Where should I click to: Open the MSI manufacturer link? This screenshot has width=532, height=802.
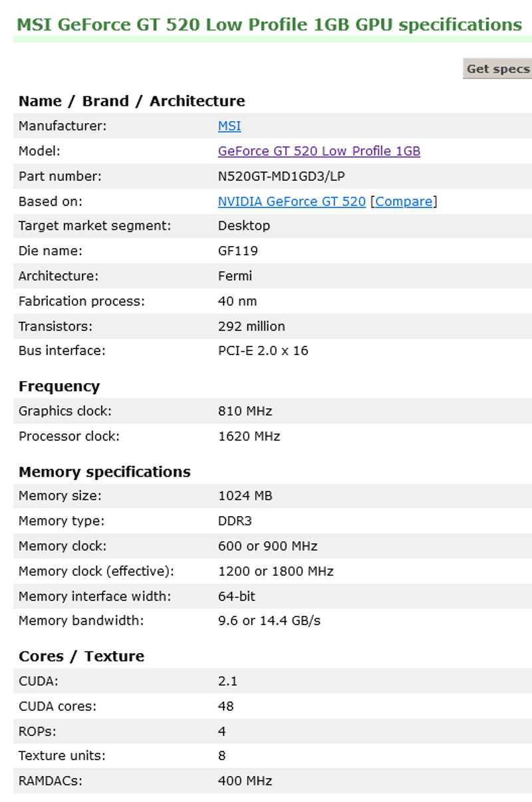click(x=229, y=126)
